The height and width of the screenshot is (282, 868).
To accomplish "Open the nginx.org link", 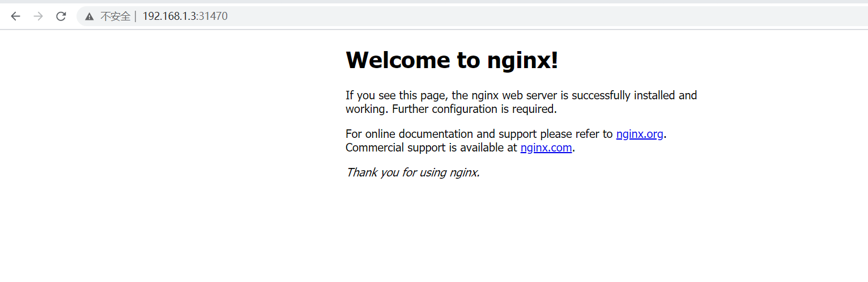I will pos(640,134).
